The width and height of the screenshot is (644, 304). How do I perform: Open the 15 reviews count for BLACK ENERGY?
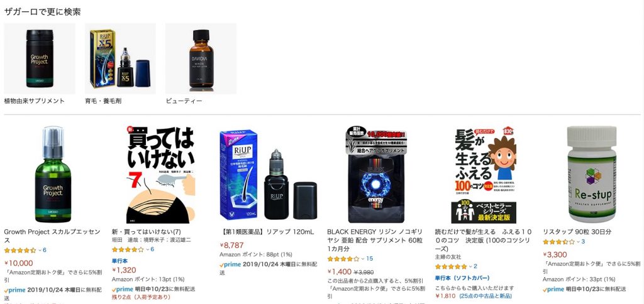pyautogui.click(x=370, y=259)
